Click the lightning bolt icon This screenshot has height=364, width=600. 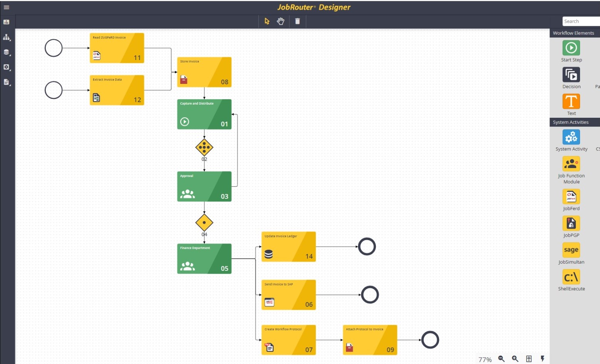click(x=542, y=359)
